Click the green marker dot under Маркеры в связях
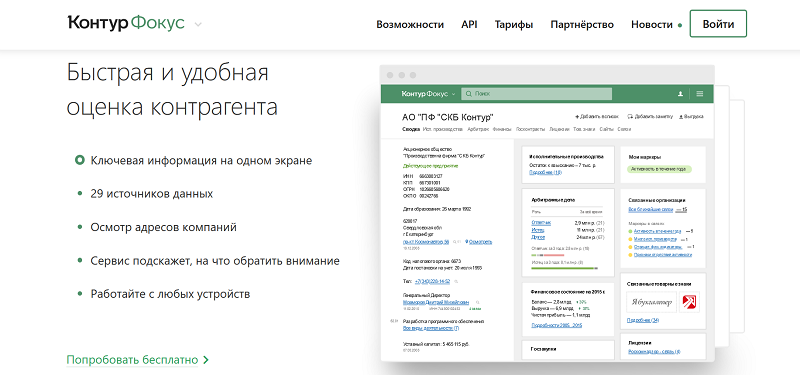The image size is (800, 375). [630, 231]
